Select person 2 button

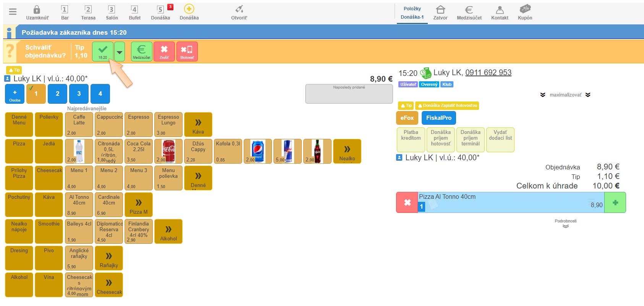(x=58, y=94)
